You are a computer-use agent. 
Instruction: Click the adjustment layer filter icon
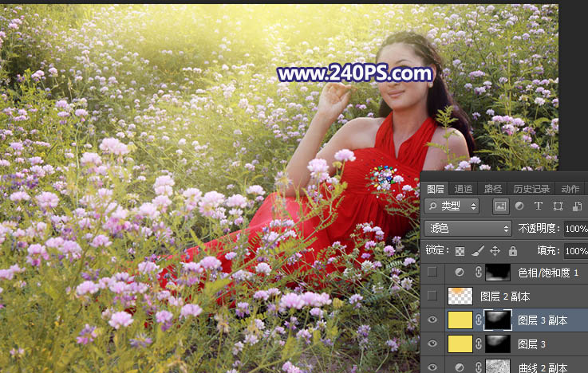tap(519, 206)
